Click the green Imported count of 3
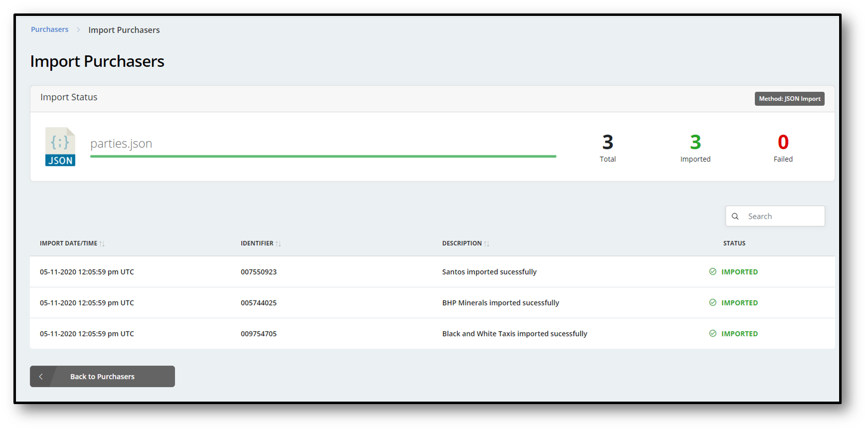 (695, 143)
